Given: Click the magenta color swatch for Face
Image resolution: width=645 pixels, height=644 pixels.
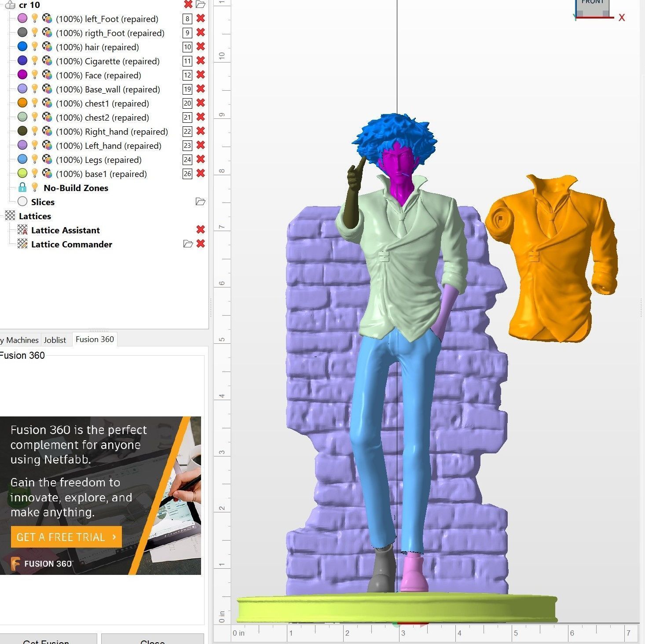Looking at the screenshot, I should point(22,75).
